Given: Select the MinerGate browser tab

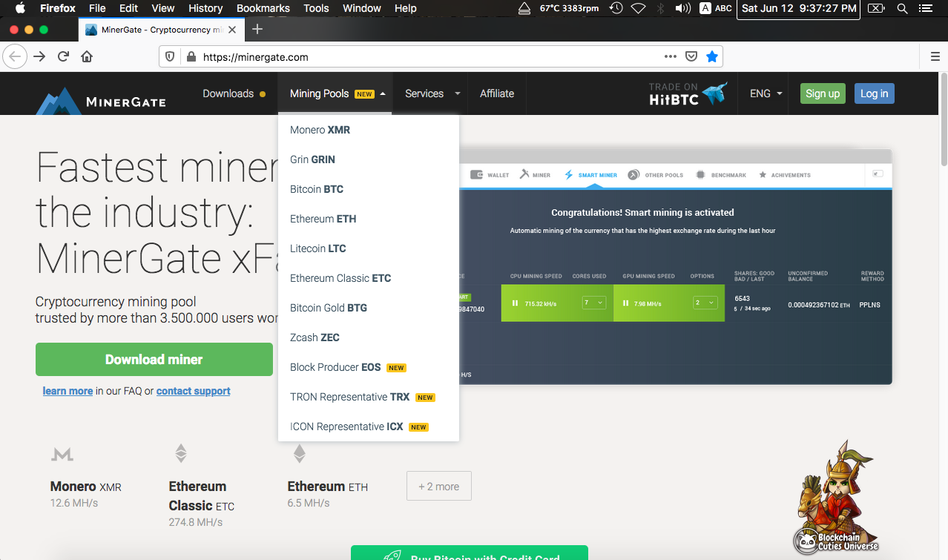Looking at the screenshot, I should 160,30.
